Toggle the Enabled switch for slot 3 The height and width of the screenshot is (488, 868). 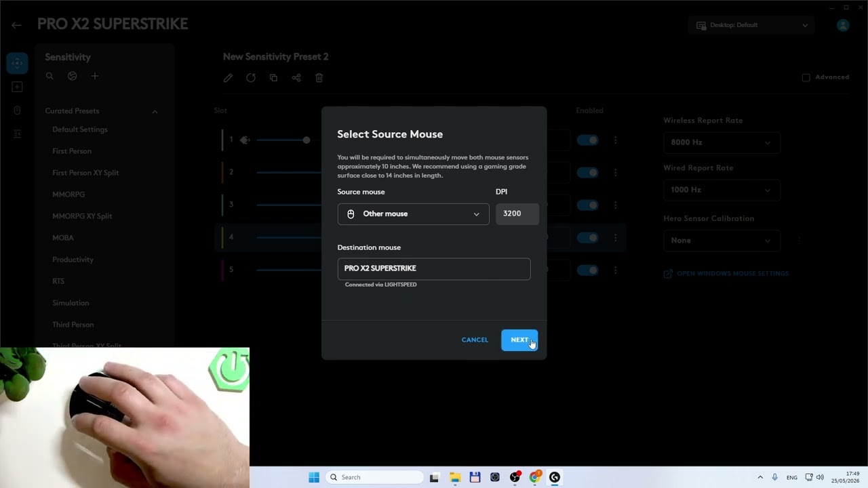tap(588, 205)
